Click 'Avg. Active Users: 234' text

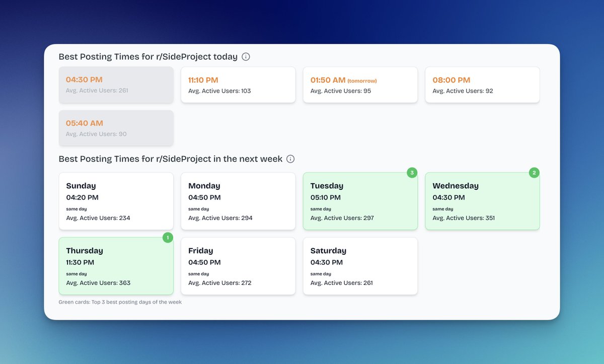pos(99,218)
